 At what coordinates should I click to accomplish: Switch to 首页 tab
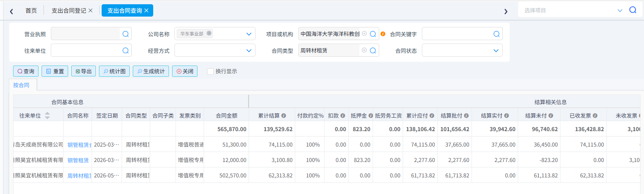point(31,10)
